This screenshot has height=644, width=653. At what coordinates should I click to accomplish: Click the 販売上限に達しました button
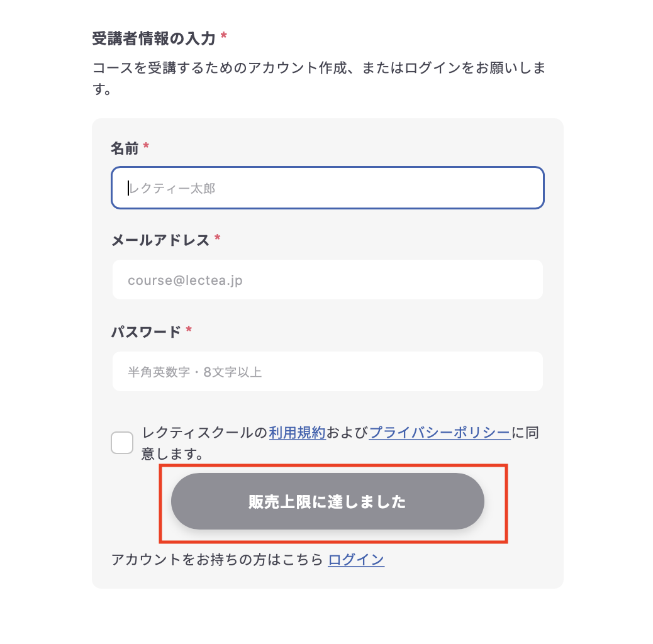pyautogui.click(x=327, y=501)
